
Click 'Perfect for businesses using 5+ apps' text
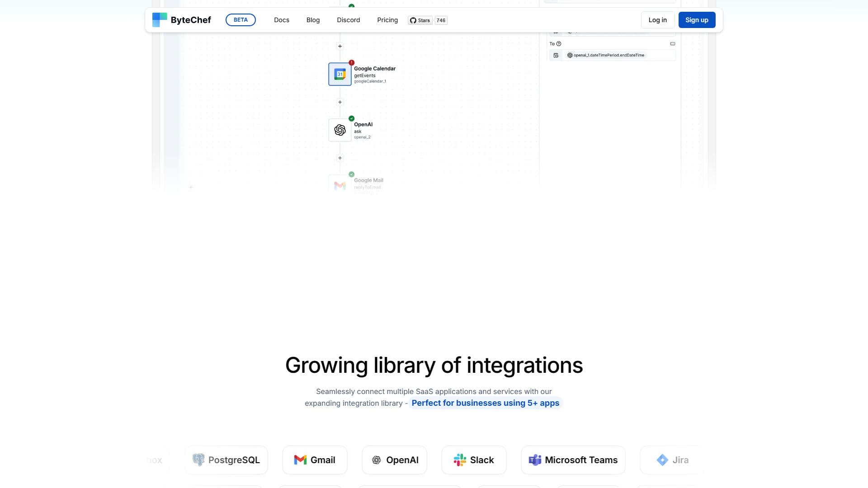tap(485, 403)
